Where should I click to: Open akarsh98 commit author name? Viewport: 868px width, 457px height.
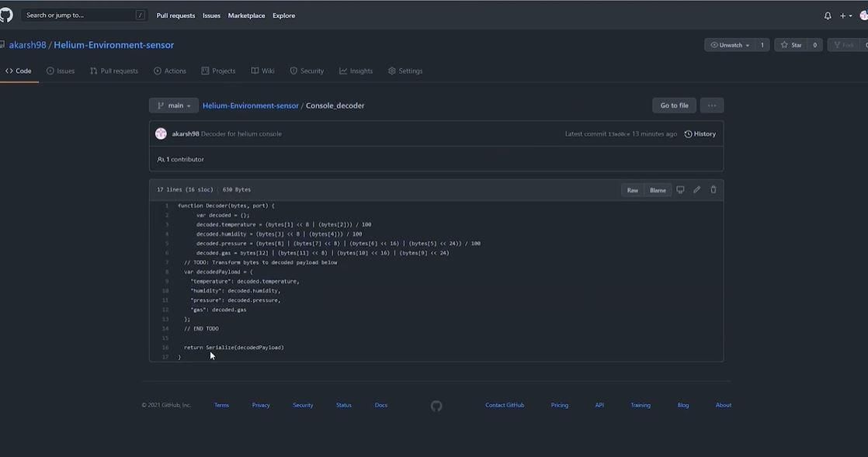[186, 134]
